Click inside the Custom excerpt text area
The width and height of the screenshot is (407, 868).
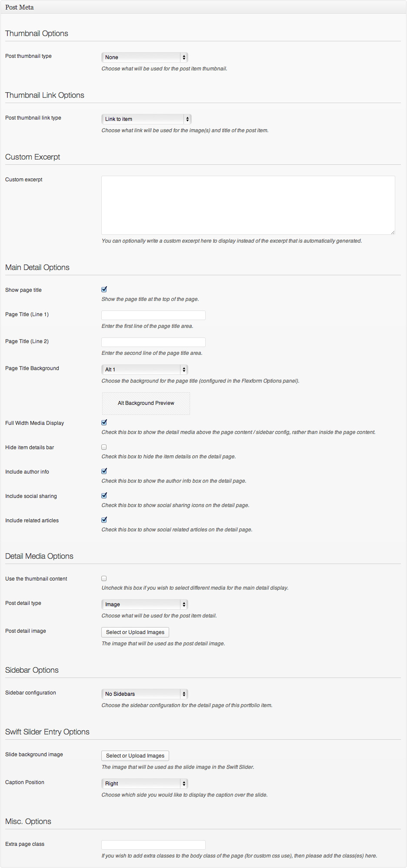[248, 205]
